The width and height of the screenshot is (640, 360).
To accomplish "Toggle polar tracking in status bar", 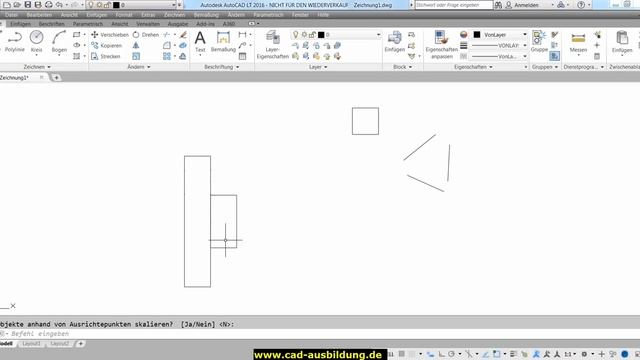I will pos(451,354).
